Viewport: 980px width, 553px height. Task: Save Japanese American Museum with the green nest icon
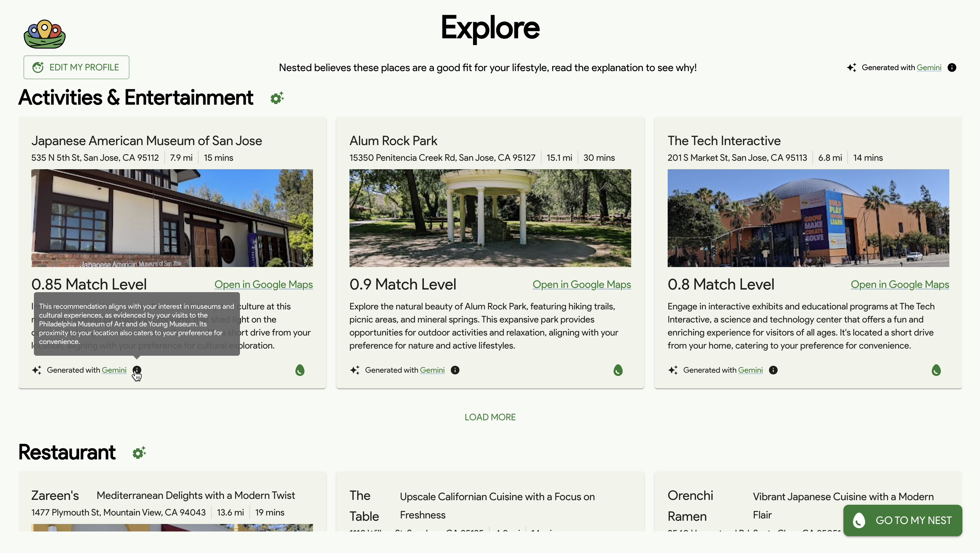pos(300,370)
